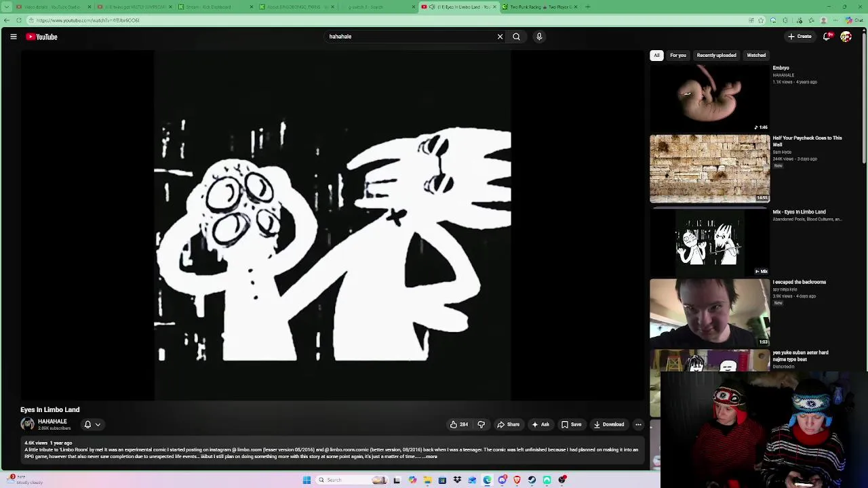Start voice search with the microphone

click(x=539, y=37)
